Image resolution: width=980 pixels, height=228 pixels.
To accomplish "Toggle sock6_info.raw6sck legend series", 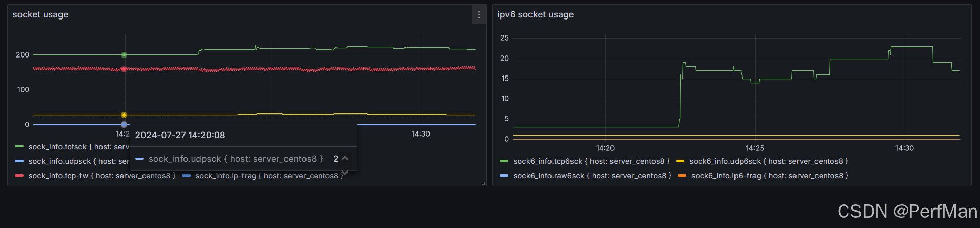I will (593, 176).
